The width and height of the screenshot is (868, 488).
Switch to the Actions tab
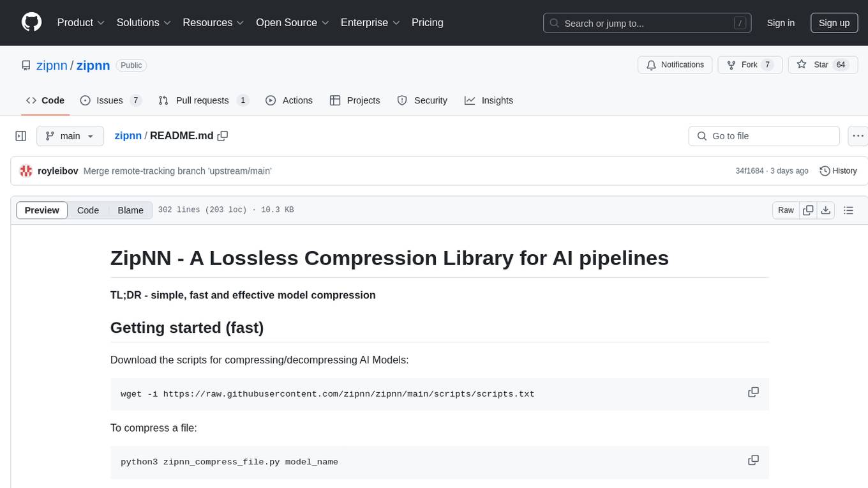288,100
